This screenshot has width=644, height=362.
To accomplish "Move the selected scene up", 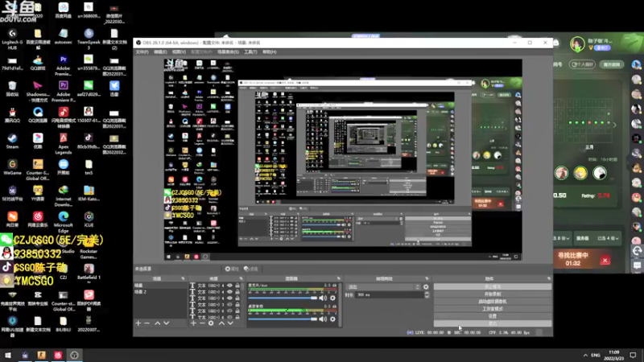I will click(157, 323).
